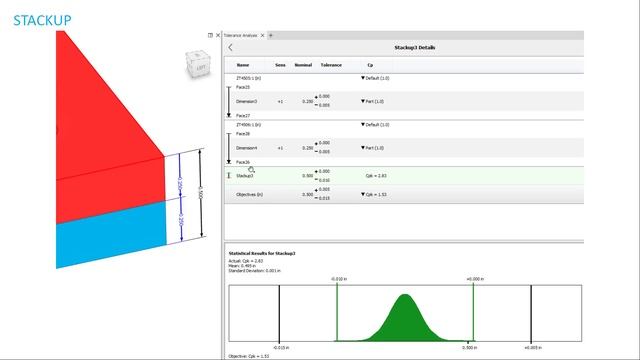Select the ZT4506:1 (in) part row
640x360 pixels.
249,124
